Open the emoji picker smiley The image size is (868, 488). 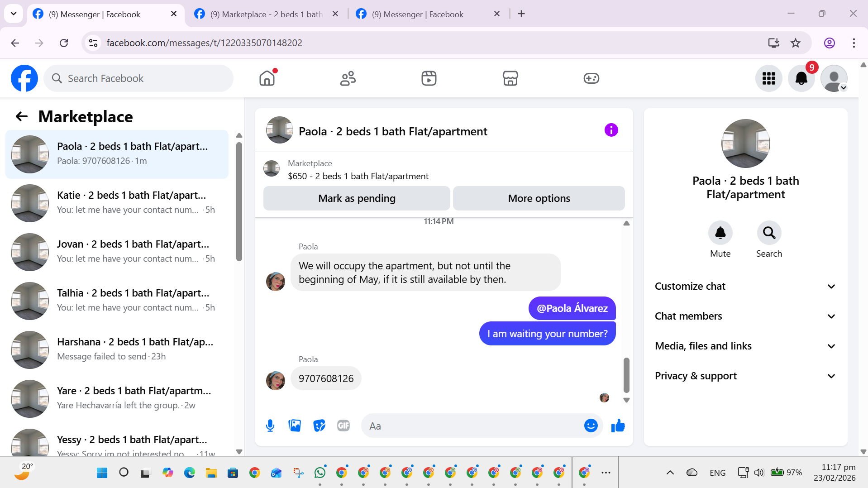click(591, 426)
